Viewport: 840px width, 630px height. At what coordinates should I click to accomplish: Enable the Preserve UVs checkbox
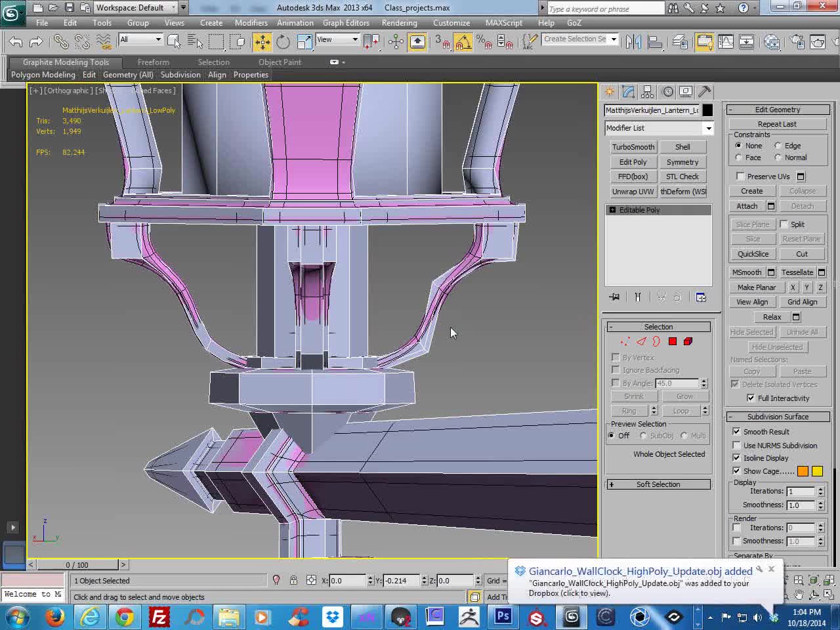(x=741, y=177)
